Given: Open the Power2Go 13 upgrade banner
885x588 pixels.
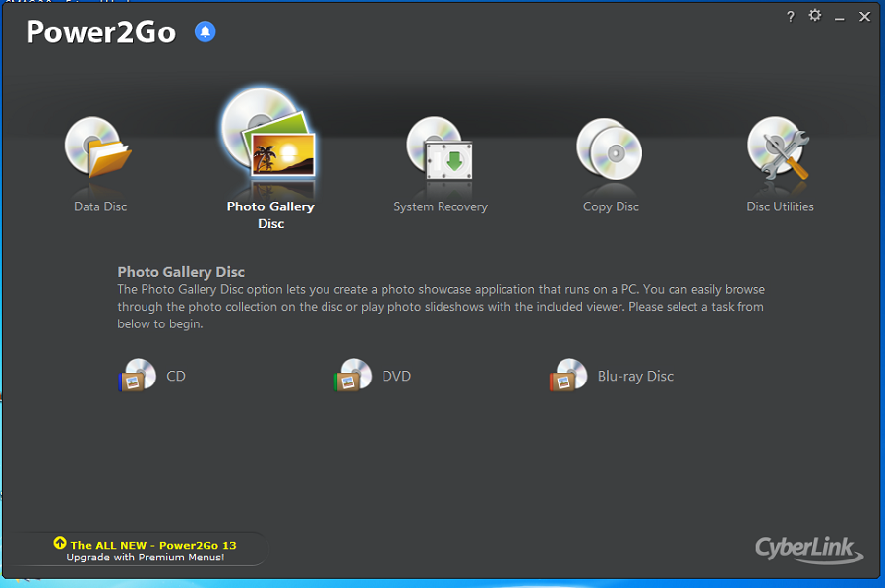Looking at the screenshot, I should tap(146, 551).
